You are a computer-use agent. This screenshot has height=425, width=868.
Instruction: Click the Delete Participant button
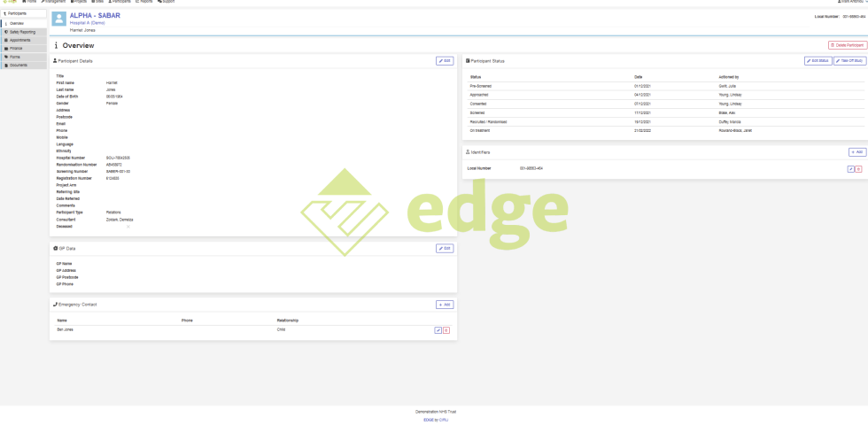coord(847,45)
